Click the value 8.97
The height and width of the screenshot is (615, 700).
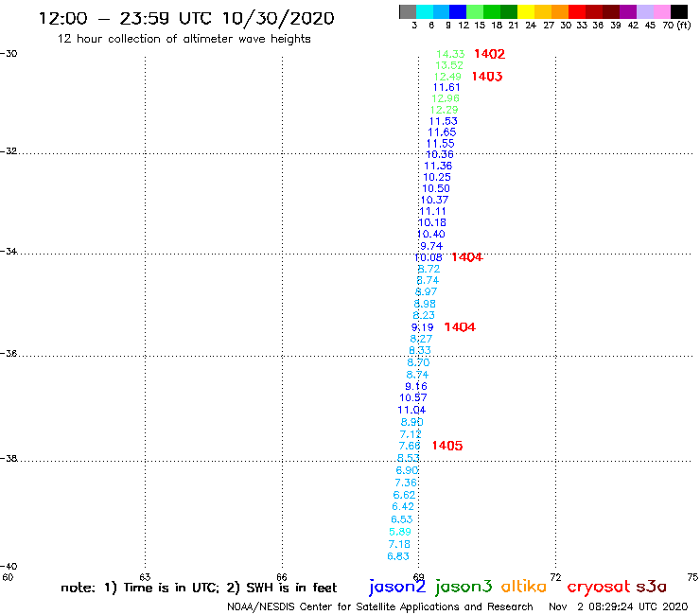coord(426,292)
